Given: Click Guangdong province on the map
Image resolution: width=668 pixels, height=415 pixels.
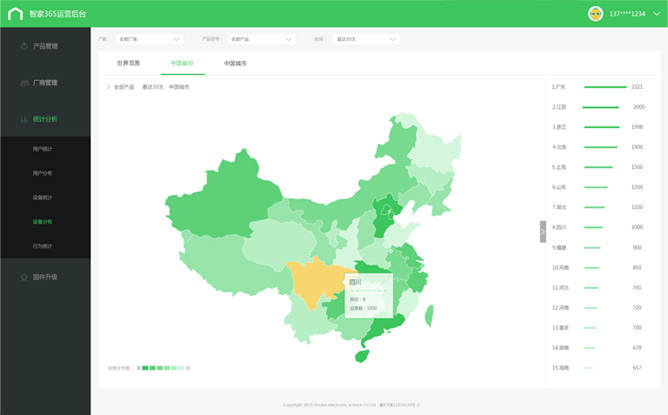Looking at the screenshot, I should coord(383,328).
